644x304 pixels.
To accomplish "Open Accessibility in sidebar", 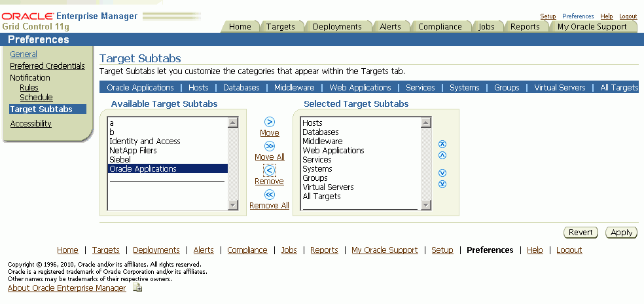I will point(31,123).
